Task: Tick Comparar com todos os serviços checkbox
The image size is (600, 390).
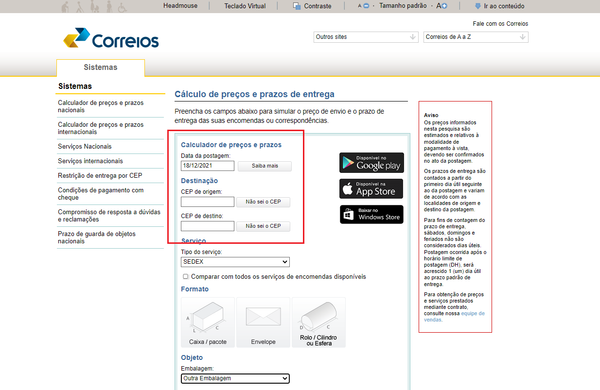Action: [x=186, y=276]
